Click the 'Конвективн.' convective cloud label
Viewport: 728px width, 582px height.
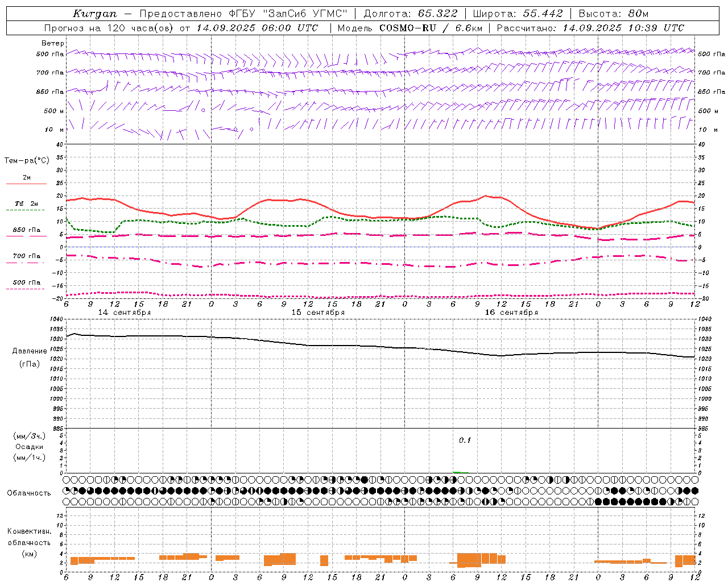click(30, 531)
